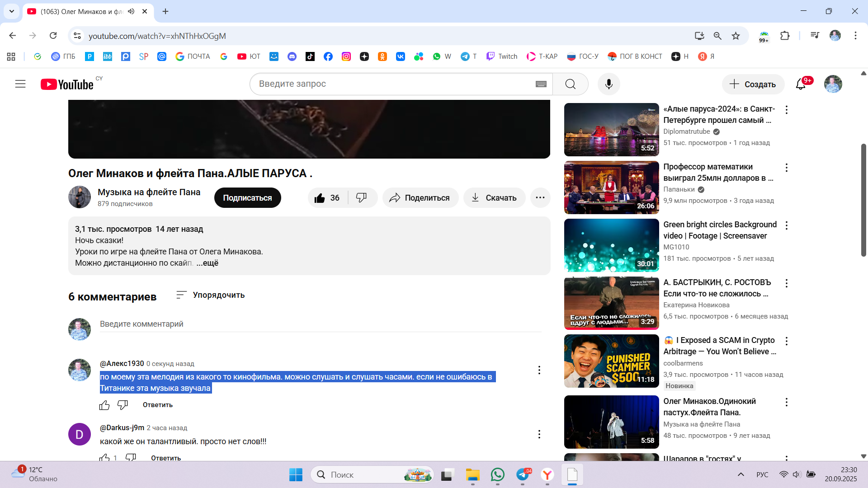This screenshot has height=488, width=868.
Task: Open the Алые паруса-2024 video thumbnail
Action: click(x=611, y=130)
